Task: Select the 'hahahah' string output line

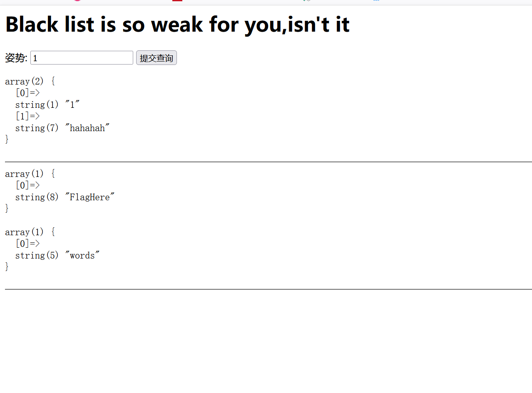Action: click(62, 128)
